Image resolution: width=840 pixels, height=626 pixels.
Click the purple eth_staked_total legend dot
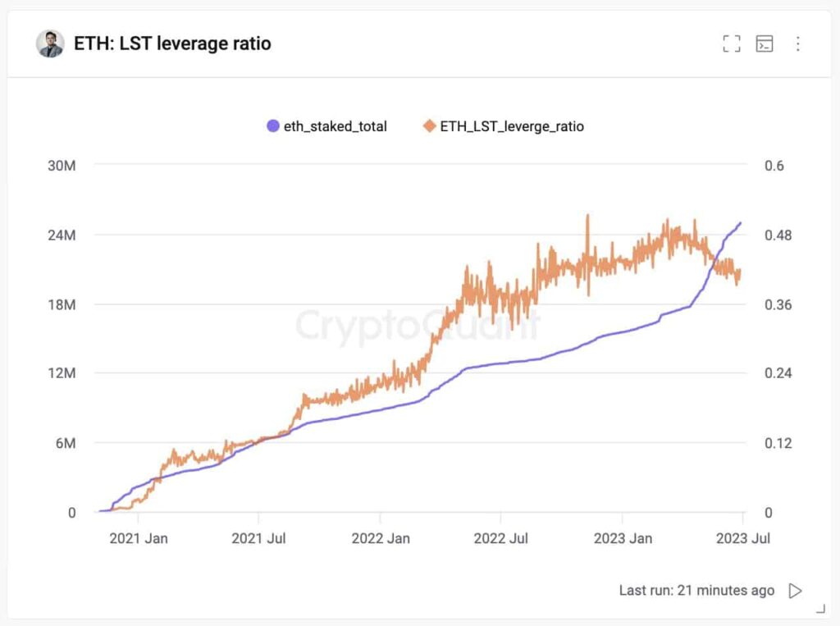pos(273,126)
